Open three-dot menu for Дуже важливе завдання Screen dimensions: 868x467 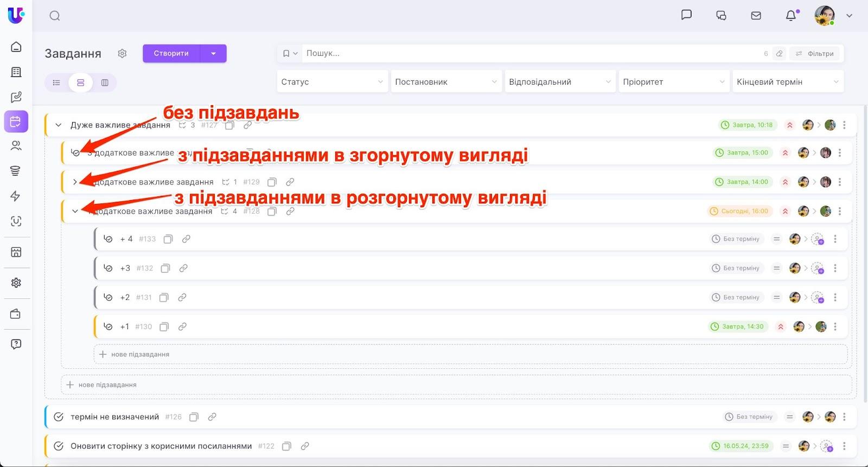pos(844,125)
